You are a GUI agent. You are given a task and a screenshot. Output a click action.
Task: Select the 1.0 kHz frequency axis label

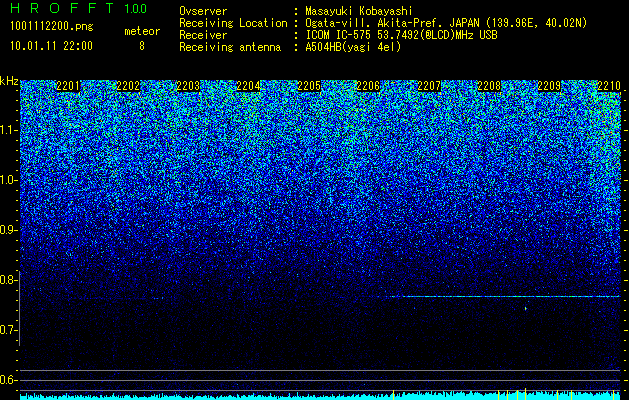8,180
